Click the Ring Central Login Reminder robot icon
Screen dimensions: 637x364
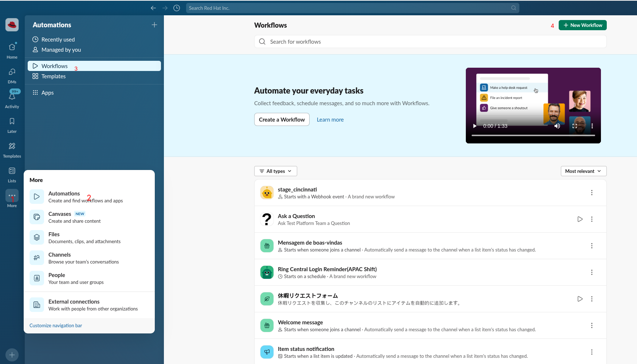(x=267, y=272)
